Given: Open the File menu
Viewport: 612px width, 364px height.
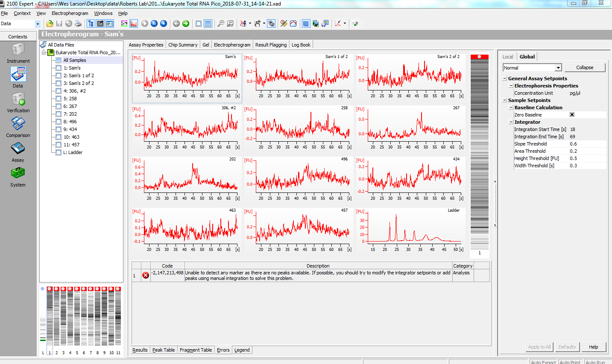Looking at the screenshot, I should click(x=4, y=13).
